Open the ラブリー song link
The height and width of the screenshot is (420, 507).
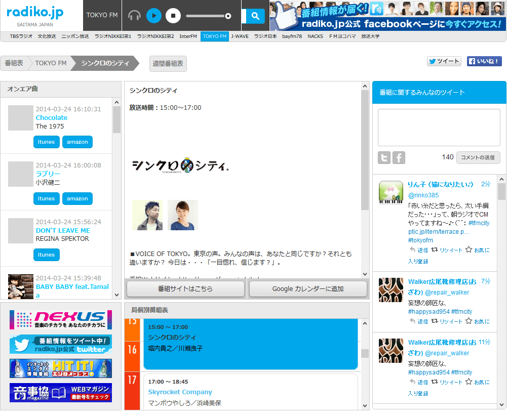pyautogui.click(x=48, y=174)
